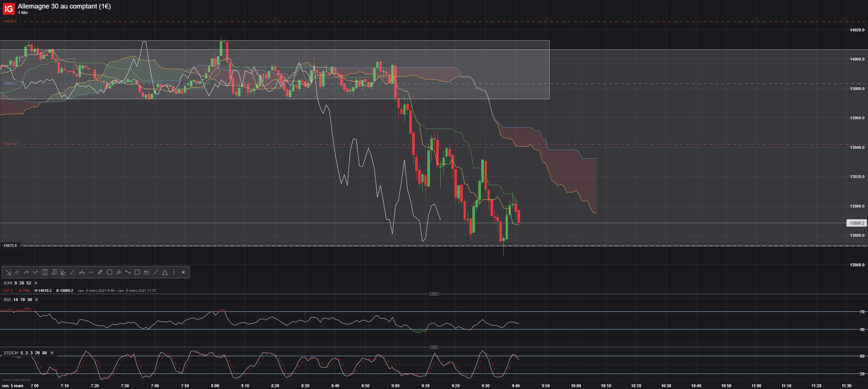Screen dimensions: 868x389
Task: Remove the RSI indicator
Action: (x=37, y=300)
